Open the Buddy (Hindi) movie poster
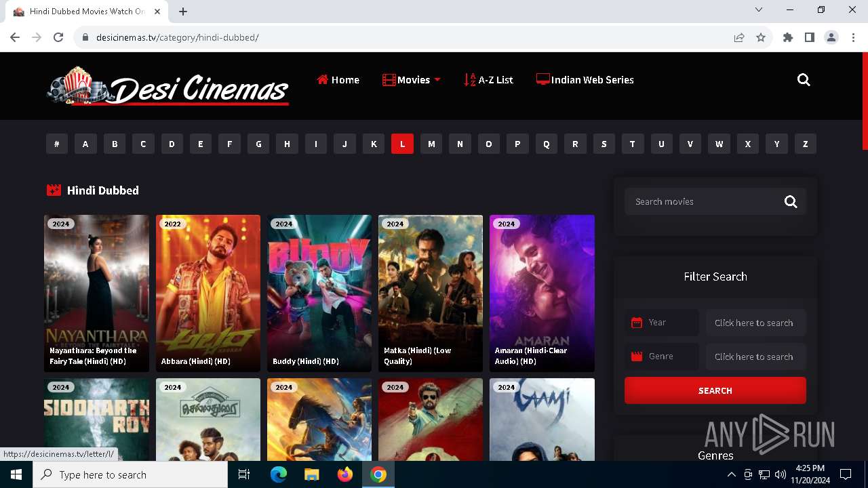 319,293
